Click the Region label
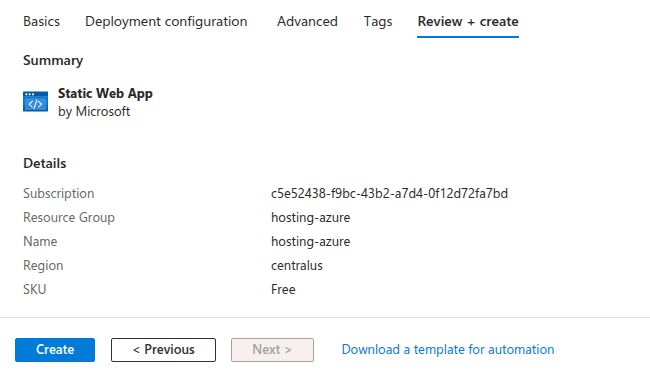The image size is (650, 376). click(43, 266)
